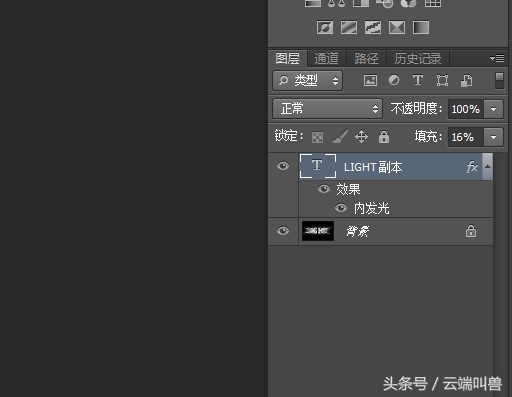Switch to the 图层 tab
The width and height of the screenshot is (512, 397).
coord(287,59)
